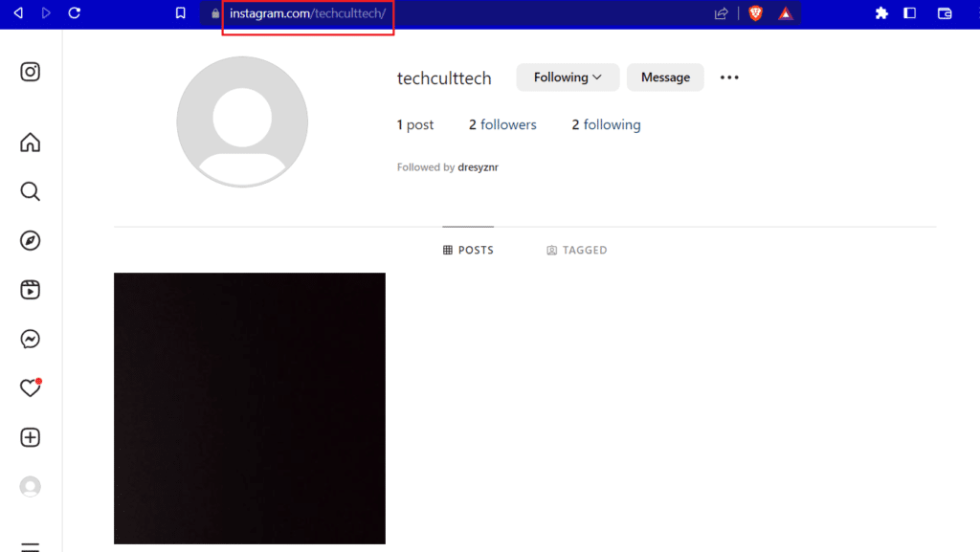Open the More hamburger menu
This screenshot has width=980, height=552.
pyautogui.click(x=30, y=547)
